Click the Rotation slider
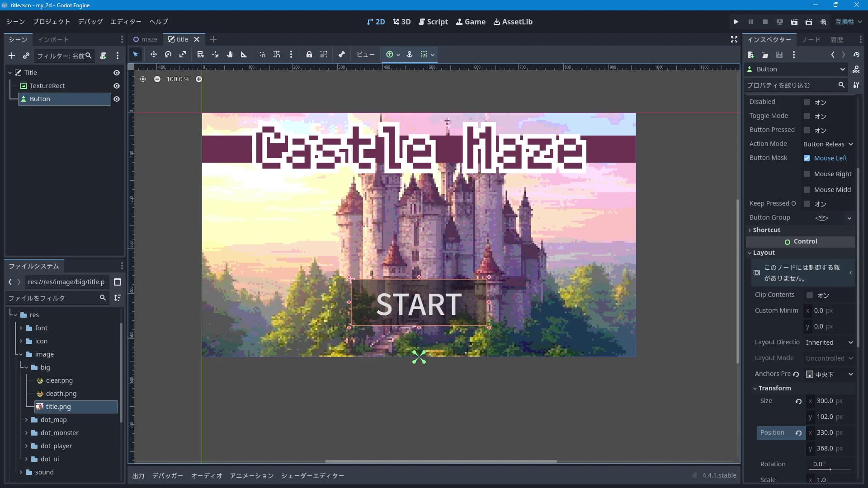The width and height of the screenshot is (868, 488). tap(830, 469)
